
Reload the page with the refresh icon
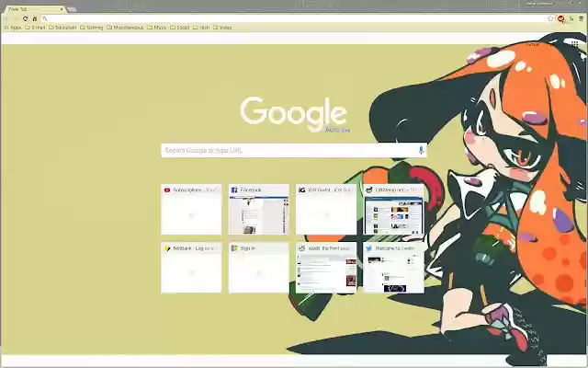pyautogui.click(x=25, y=18)
